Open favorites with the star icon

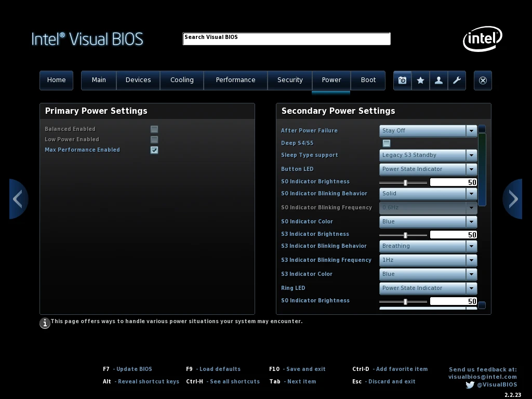pyautogui.click(x=420, y=81)
